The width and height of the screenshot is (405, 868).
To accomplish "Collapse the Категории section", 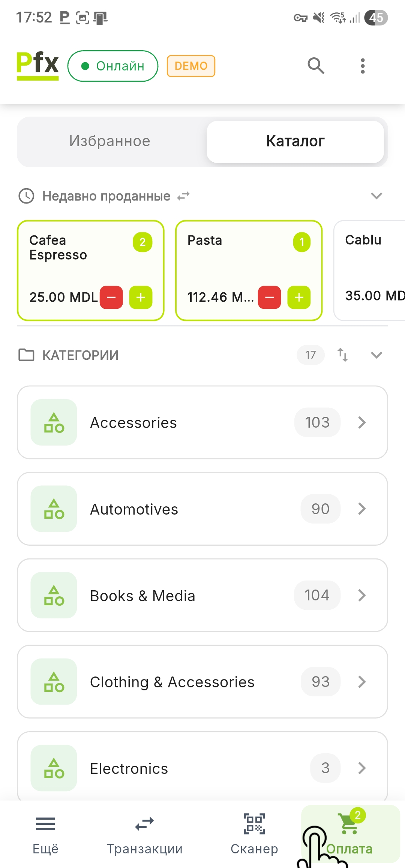I will coord(376,355).
